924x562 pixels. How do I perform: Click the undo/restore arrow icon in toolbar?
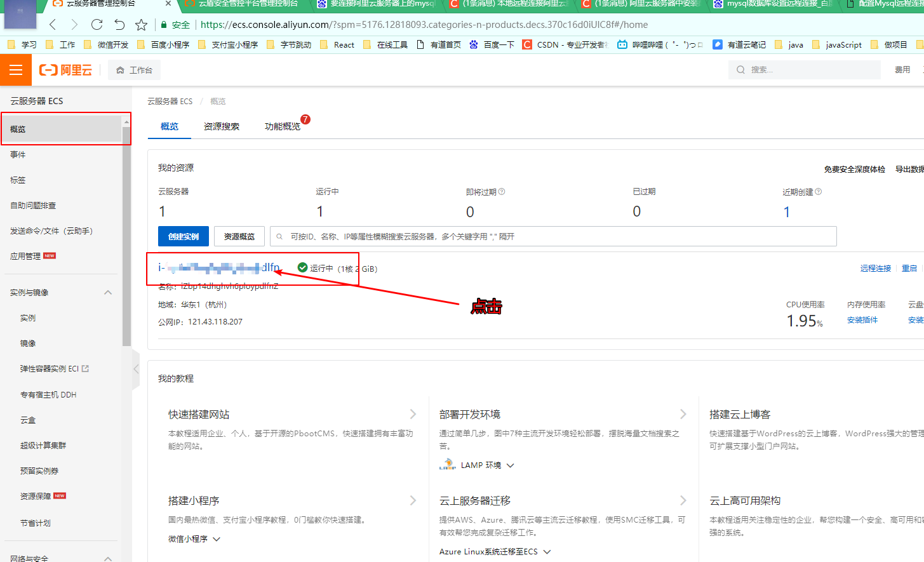119,25
